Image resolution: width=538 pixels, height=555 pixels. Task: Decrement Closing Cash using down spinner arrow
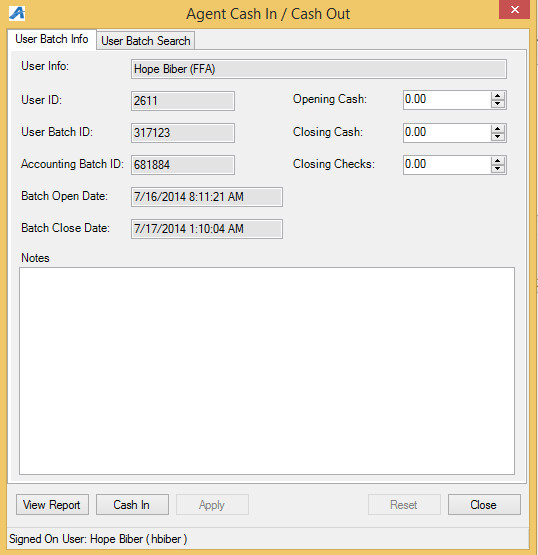click(498, 137)
